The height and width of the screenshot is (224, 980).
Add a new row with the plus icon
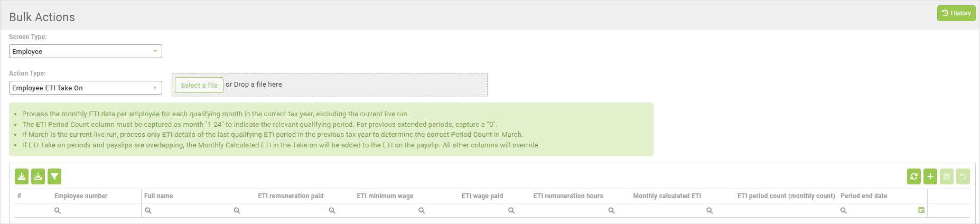click(930, 176)
